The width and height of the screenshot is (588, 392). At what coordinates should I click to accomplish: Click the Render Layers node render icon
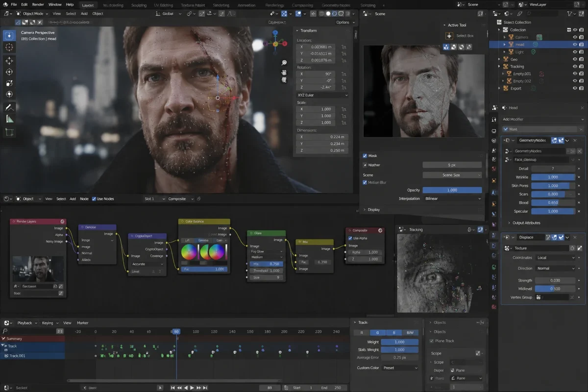(x=62, y=221)
